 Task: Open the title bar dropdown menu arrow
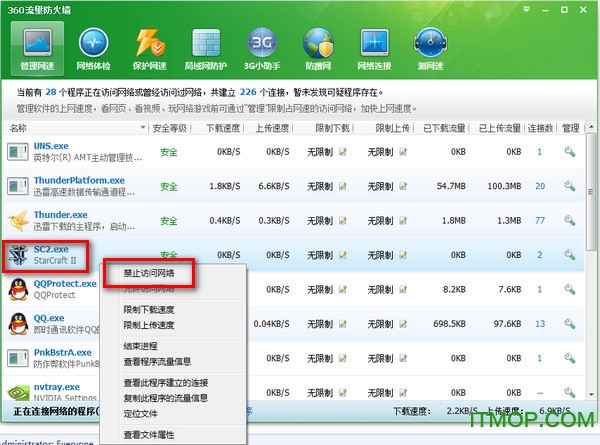click(527, 10)
